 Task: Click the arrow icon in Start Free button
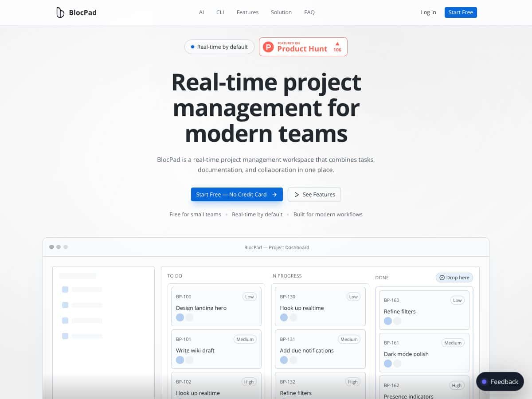274,195
